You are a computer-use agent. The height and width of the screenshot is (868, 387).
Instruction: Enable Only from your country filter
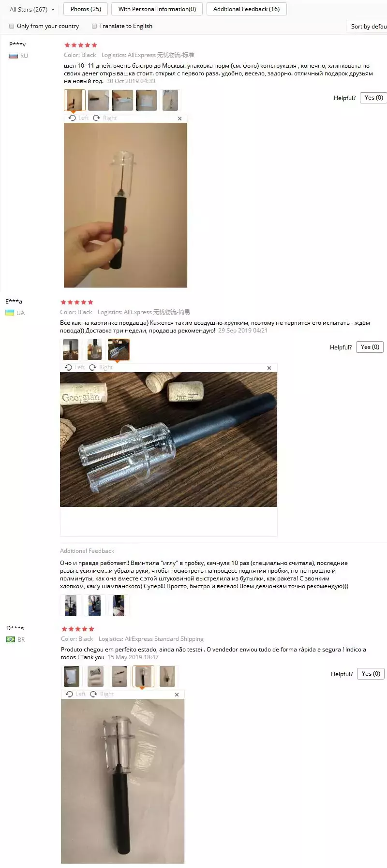point(12,26)
